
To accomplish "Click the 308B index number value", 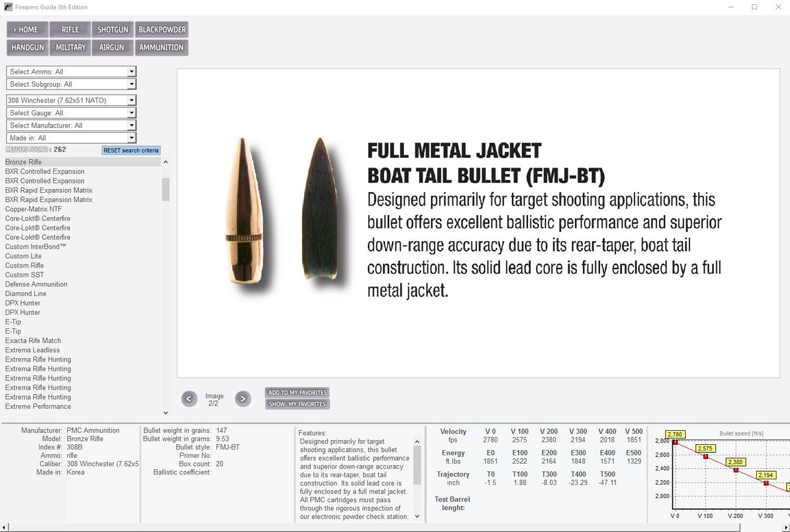I will click(x=74, y=447).
